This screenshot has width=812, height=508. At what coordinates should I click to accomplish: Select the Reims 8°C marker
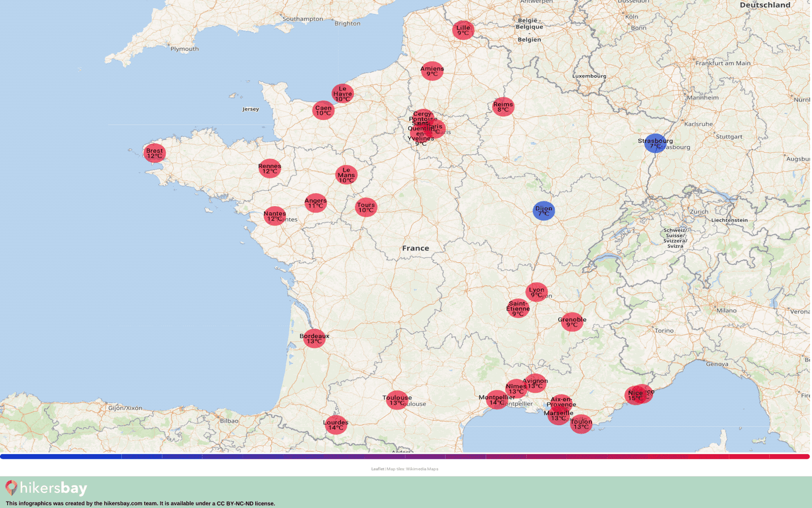(503, 107)
